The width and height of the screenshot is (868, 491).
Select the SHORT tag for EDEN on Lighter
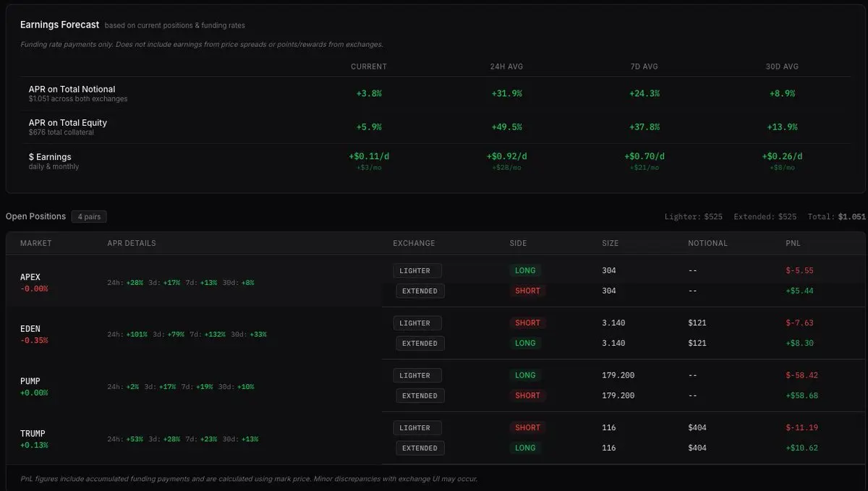pyautogui.click(x=527, y=323)
